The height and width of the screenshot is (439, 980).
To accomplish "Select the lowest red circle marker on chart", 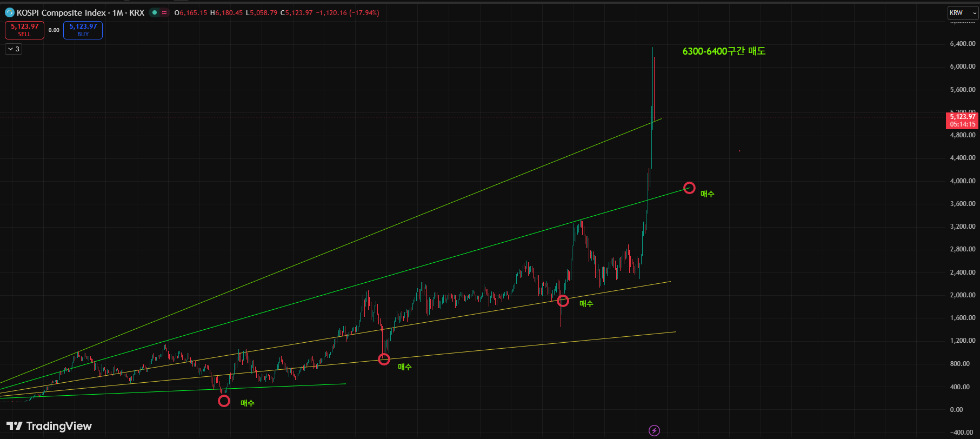I will point(224,401).
